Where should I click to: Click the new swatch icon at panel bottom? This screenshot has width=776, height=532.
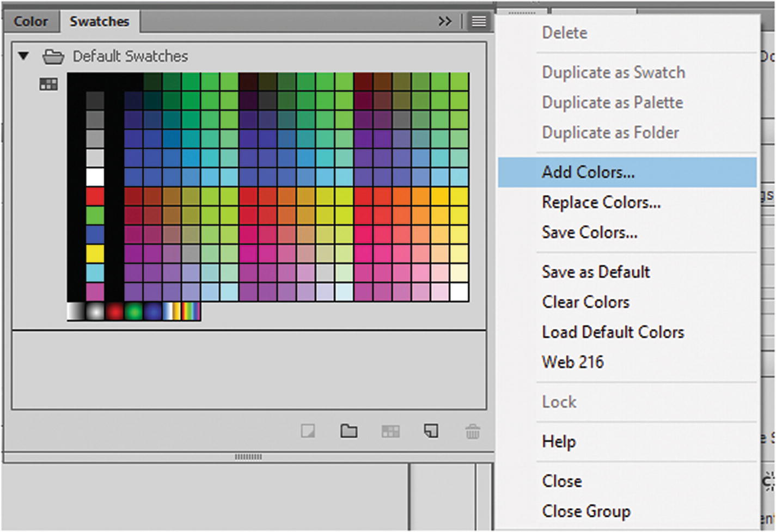308,432
